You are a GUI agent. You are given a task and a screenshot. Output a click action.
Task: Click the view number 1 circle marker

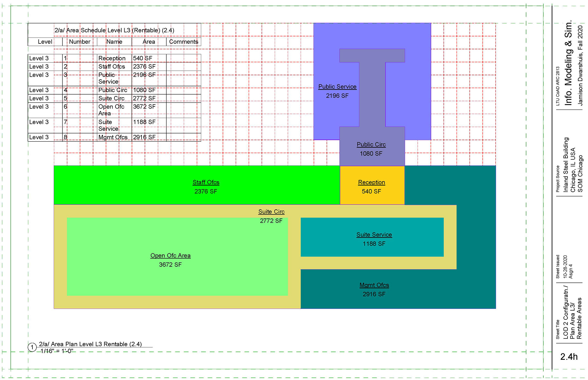point(32,347)
